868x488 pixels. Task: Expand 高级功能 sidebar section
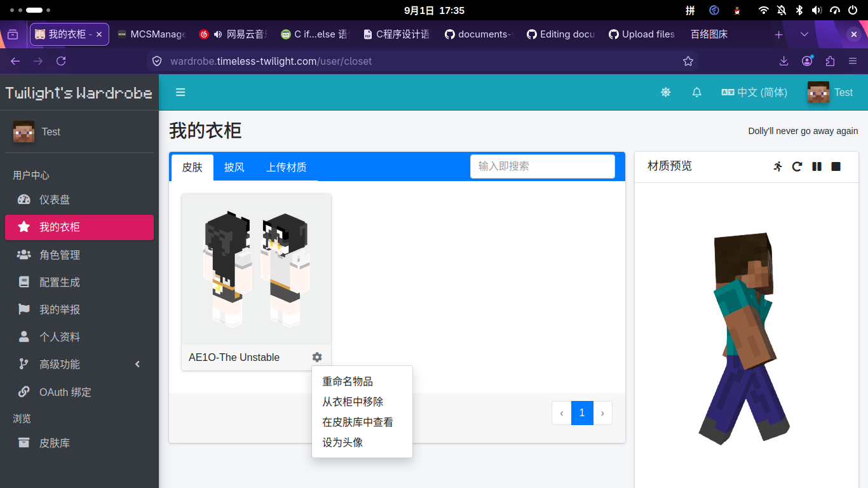79,364
